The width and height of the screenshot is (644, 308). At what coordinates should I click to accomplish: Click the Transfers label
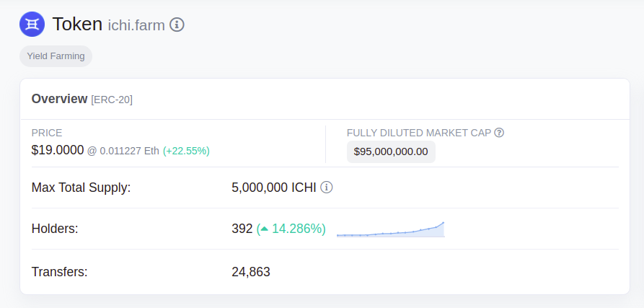(x=60, y=272)
